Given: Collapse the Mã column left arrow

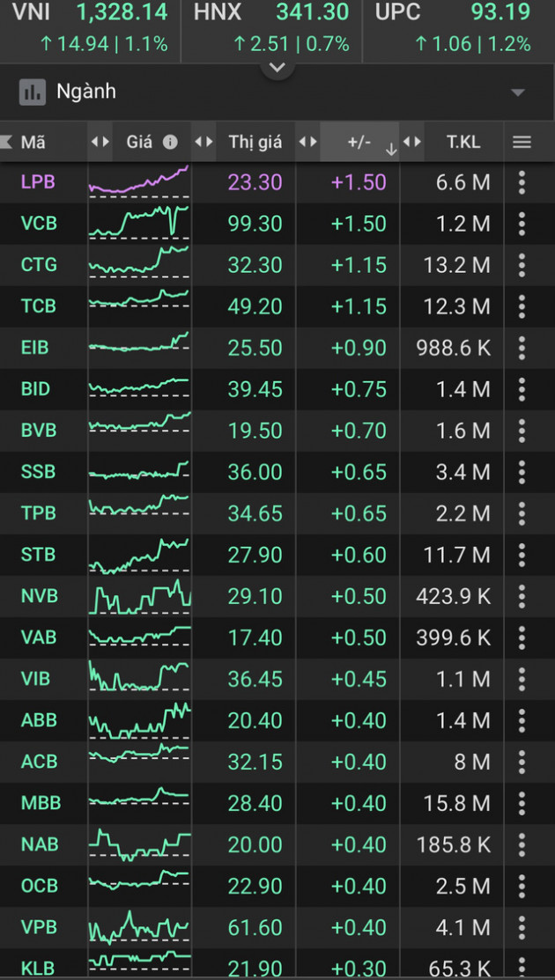Looking at the screenshot, I should (6, 142).
